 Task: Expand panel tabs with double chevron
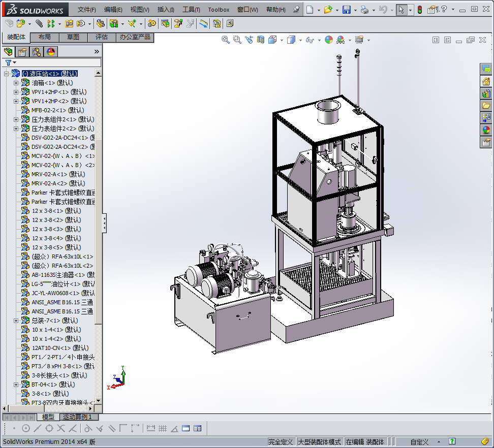(97, 52)
